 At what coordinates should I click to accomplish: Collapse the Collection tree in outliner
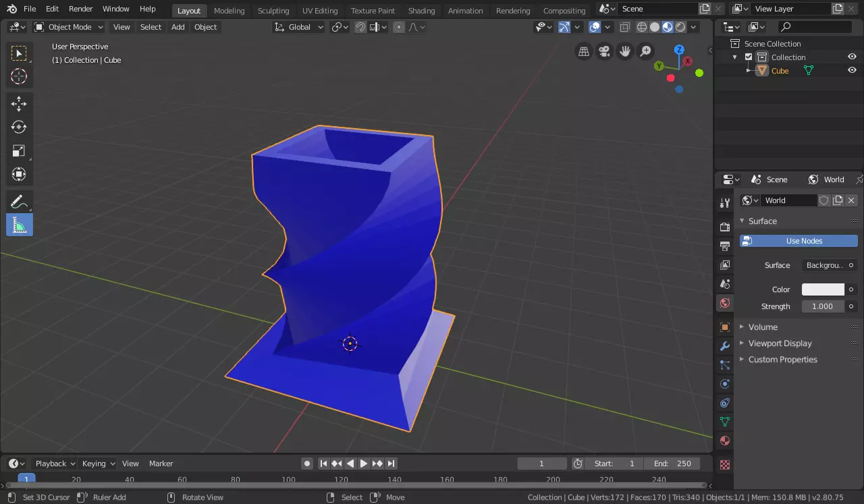(735, 57)
